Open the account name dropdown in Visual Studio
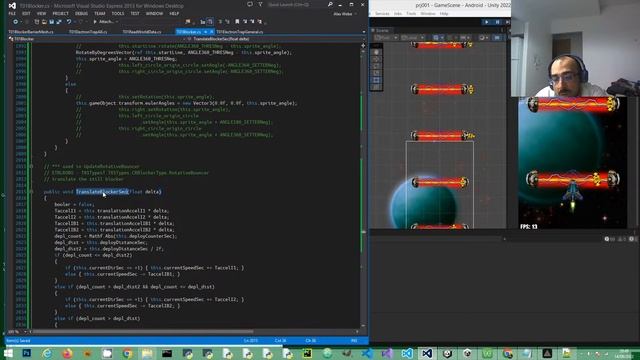 [345, 13]
